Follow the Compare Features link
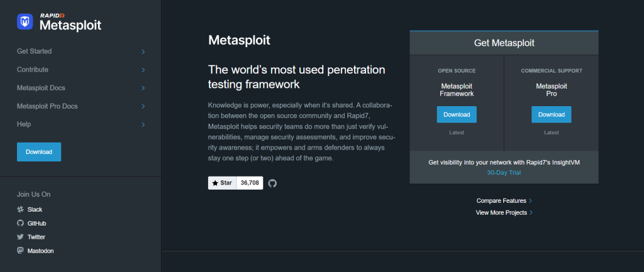 click(501, 200)
